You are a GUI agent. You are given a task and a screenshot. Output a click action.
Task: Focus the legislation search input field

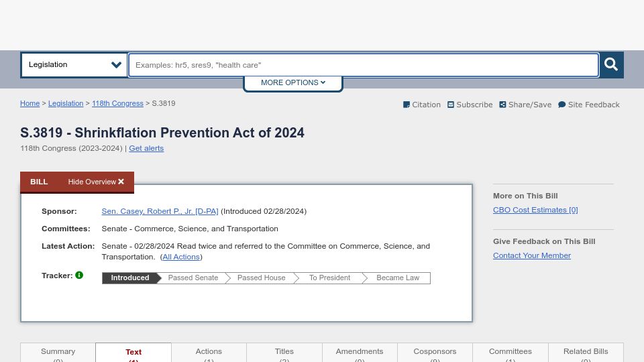(x=364, y=65)
